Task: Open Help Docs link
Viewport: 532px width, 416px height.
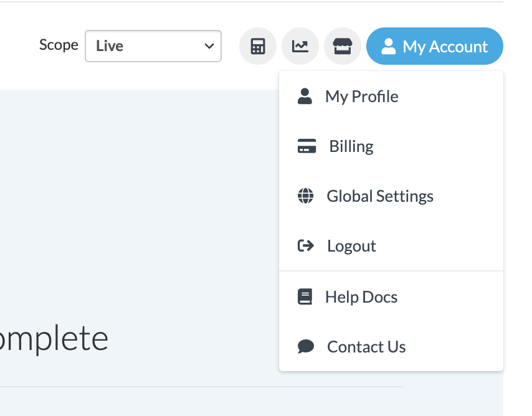Action: click(361, 297)
